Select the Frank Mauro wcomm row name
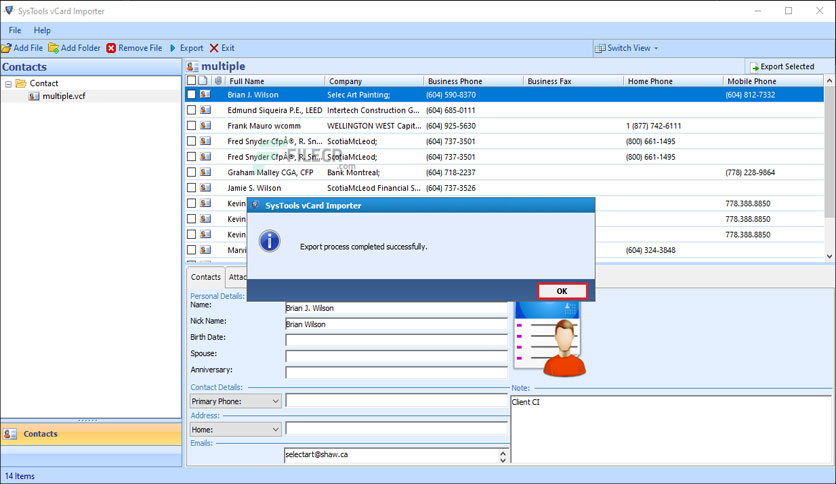 (264, 126)
